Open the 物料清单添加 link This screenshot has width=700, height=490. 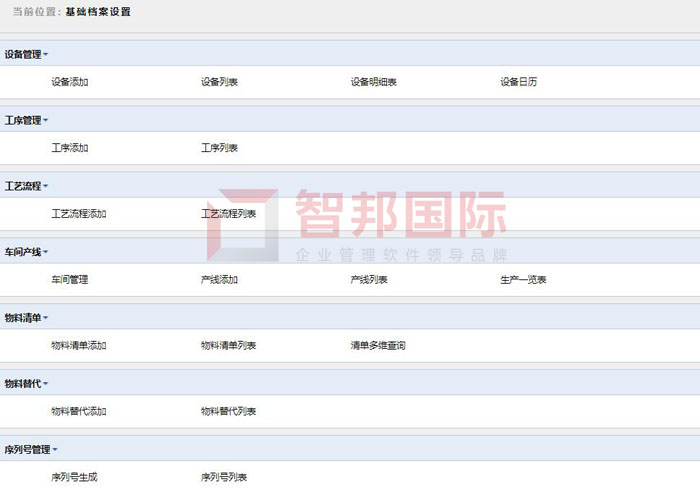coord(79,346)
